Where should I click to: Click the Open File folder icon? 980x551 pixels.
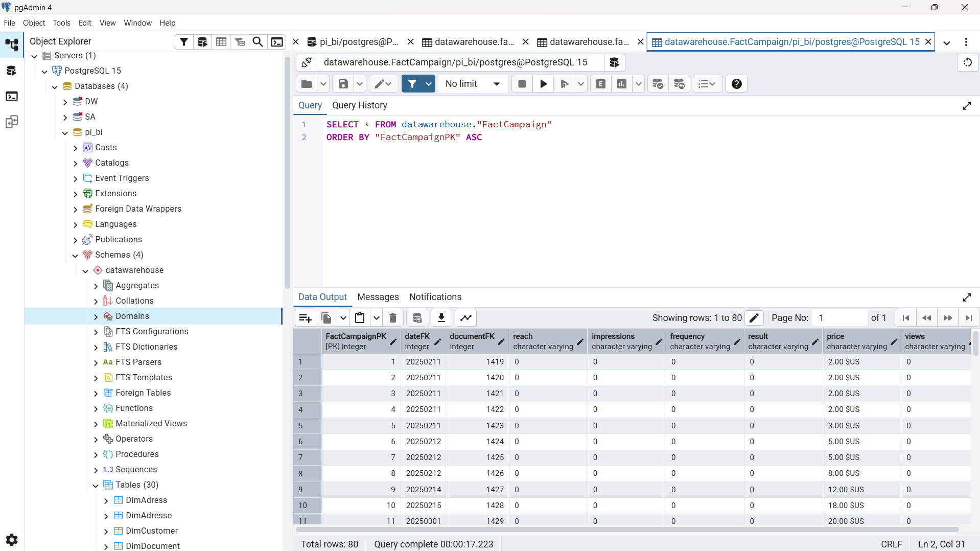click(x=307, y=84)
